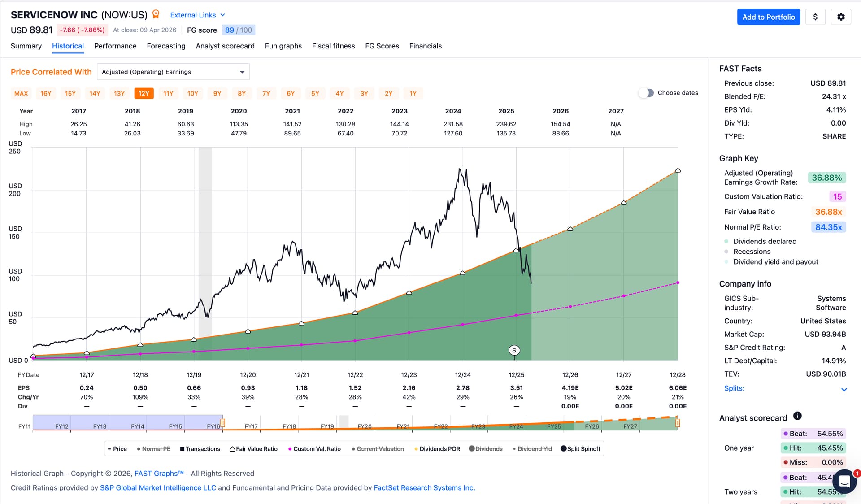This screenshot has height=504, width=861.
Task: Click the Transactions legend square icon
Action: click(182, 449)
